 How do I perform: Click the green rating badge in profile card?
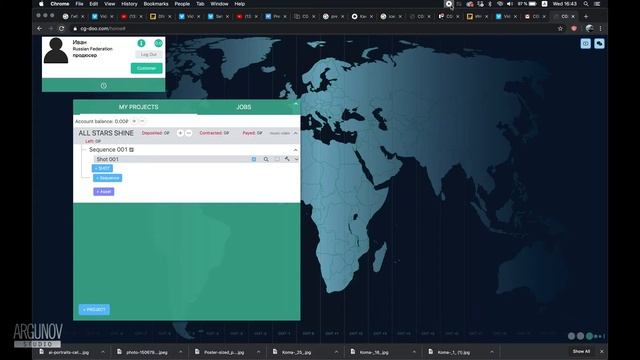click(158, 43)
